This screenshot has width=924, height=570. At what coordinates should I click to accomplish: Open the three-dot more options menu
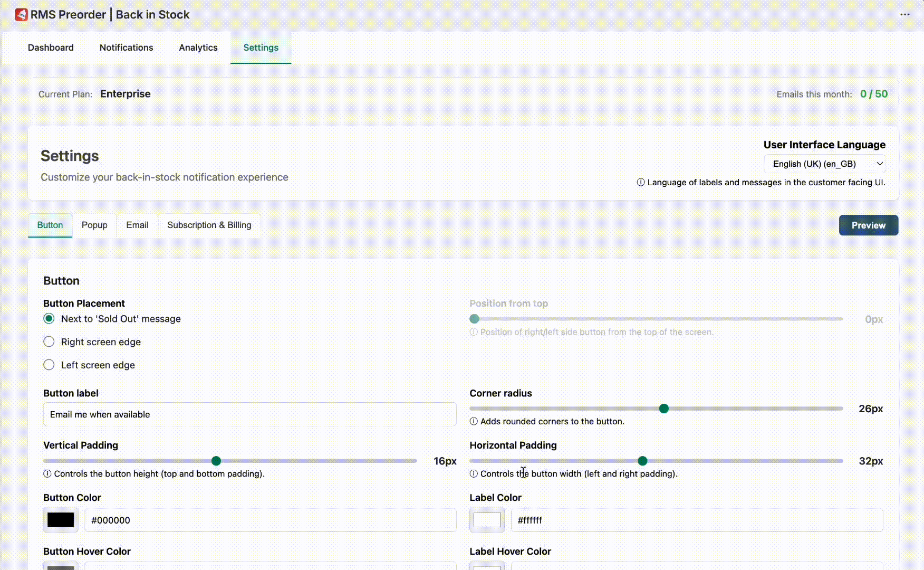point(904,15)
